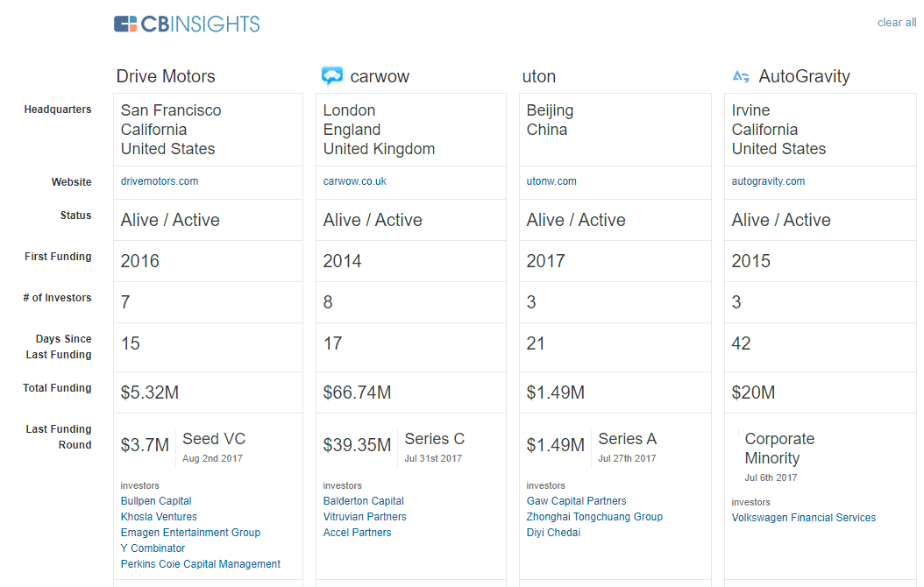924x587 pixels.
Task: Open investor Accel Partners
Action: pyautogui.click(x=357, y=533)
